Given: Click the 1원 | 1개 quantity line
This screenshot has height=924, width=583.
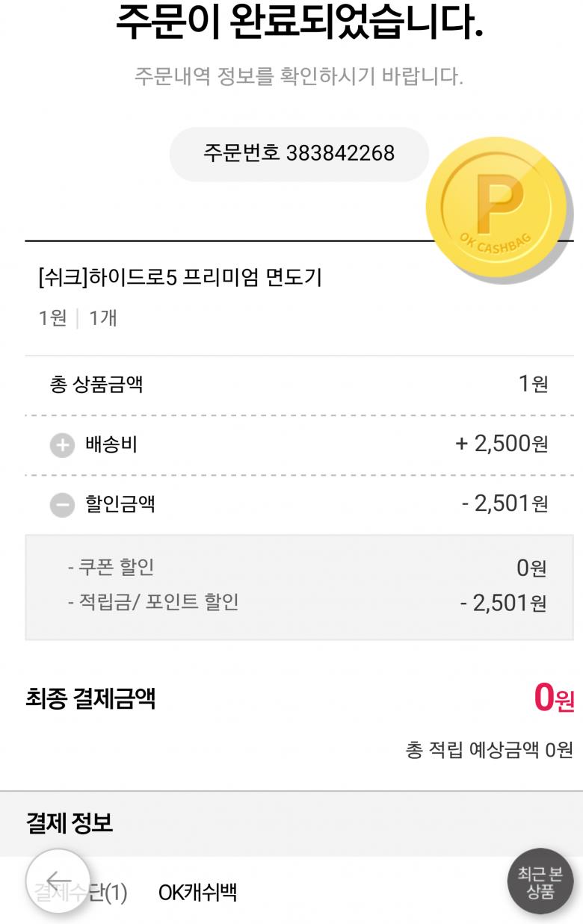Looking at the screenshot, I should (x=78, y=319).
